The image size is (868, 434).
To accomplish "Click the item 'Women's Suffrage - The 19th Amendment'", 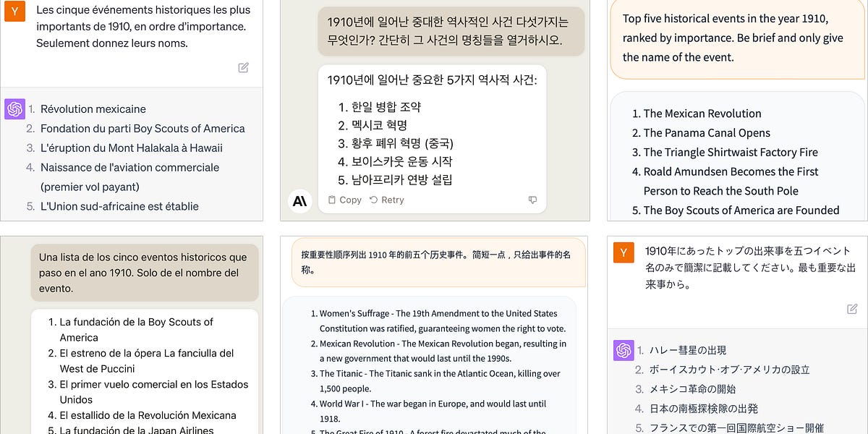I will (443, 321).
